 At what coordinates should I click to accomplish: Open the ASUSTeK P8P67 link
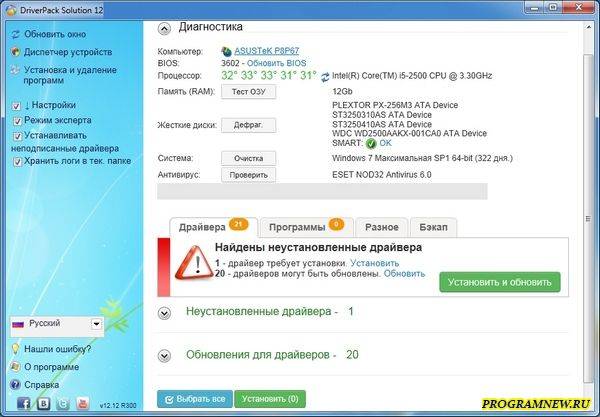[x=266, y=51]
